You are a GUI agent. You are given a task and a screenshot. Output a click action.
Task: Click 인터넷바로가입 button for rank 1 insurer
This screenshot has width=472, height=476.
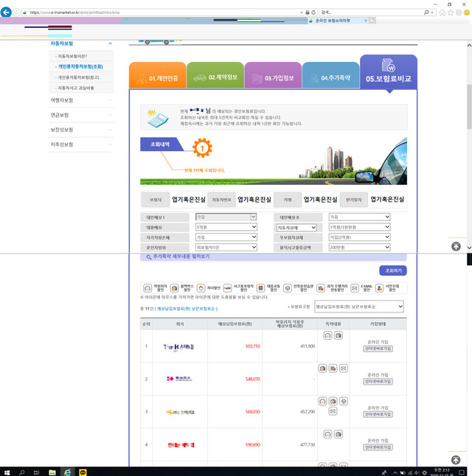(377, 349)
